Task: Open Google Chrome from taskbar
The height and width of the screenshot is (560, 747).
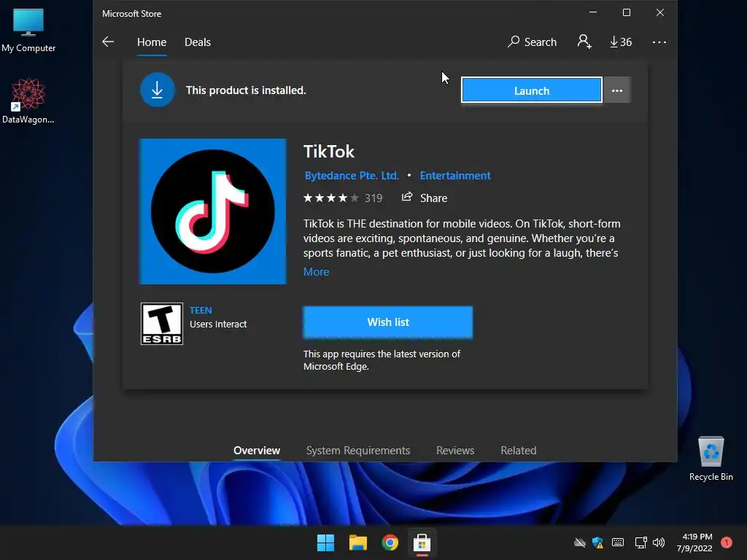Action: tap(390, 542)
